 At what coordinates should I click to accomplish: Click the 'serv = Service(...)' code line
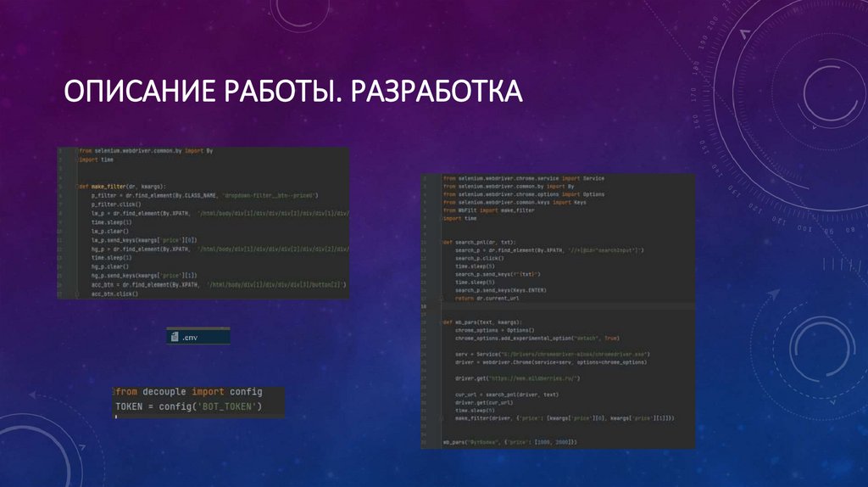(x=553, y=354)
